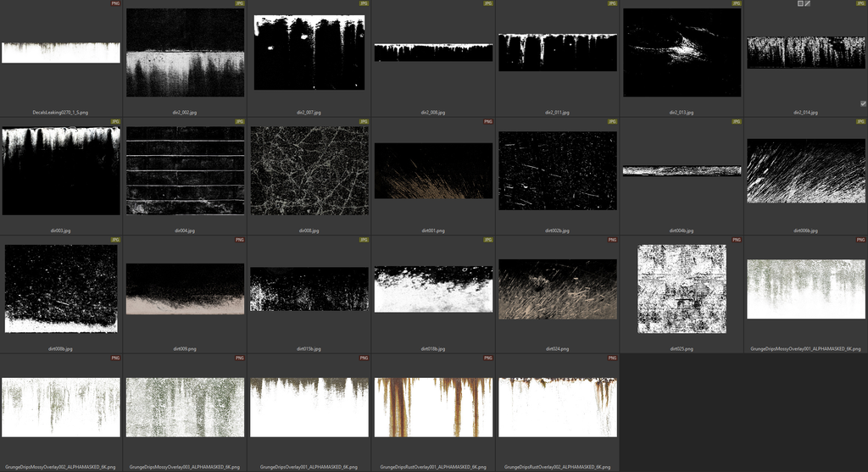Image resolution: width=868 pixels, height=472 pixels.
Task: Click the PNG badge on DecalsLeaking0270_1_S tile
Action: tap(115, 3)
